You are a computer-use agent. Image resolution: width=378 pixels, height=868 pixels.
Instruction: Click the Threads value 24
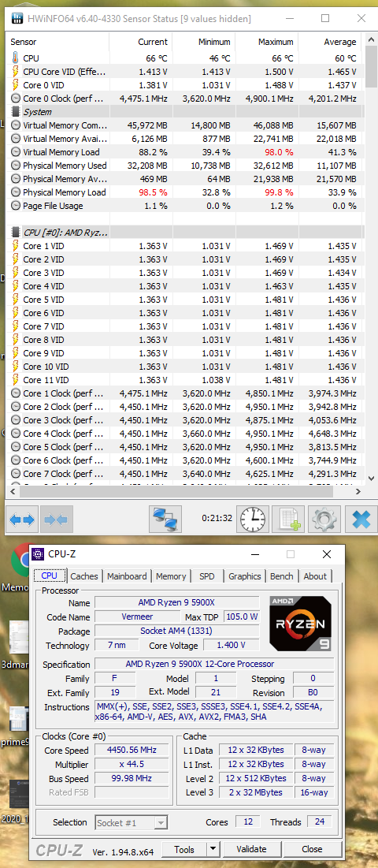(x=320, y=821)
